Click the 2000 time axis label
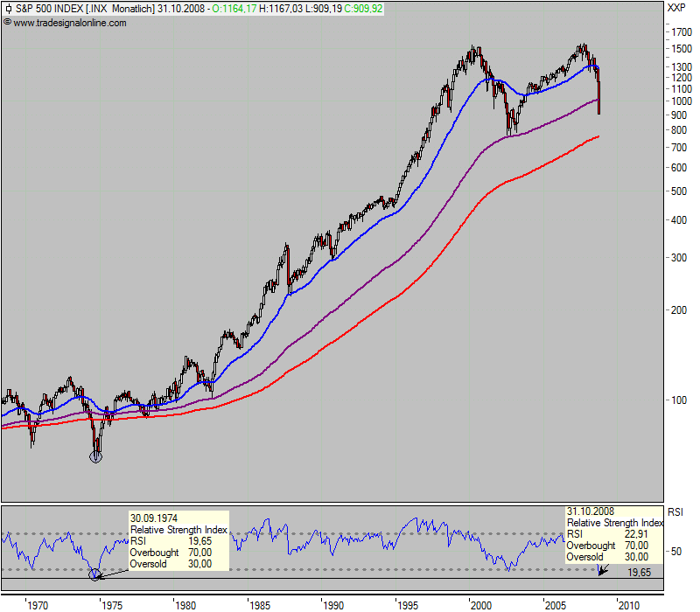The image size is (700, 612). 481,605
